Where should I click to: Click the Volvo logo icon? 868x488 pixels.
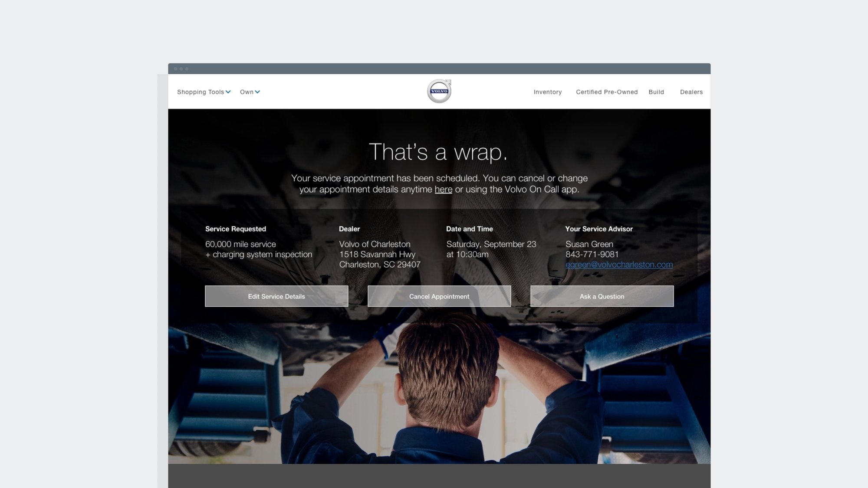pyautogui.click(x=439, y=91)
